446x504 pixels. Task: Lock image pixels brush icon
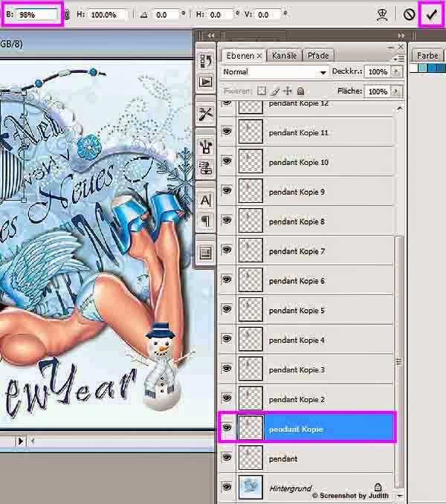(x=275, y=91)
